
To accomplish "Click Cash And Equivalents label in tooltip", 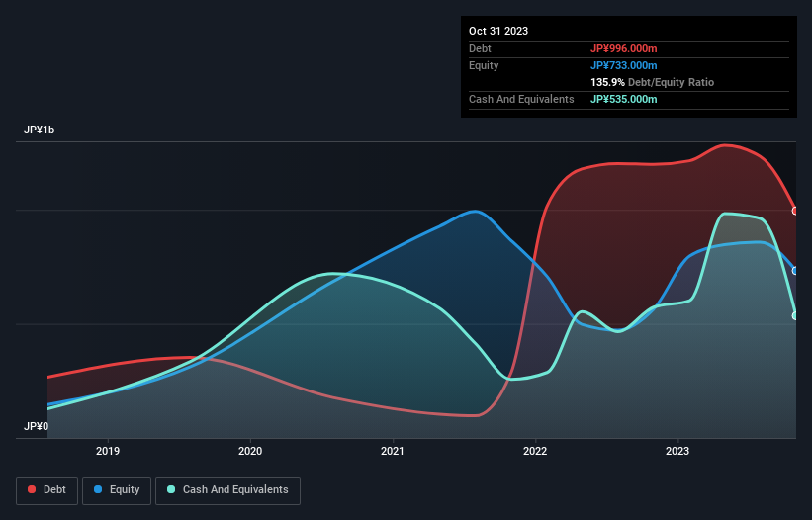I will click(x=521, y=99).
